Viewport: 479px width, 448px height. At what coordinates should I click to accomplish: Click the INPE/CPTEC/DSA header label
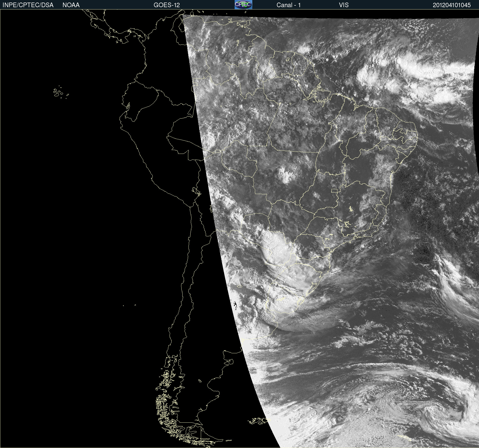pos(28,5)
